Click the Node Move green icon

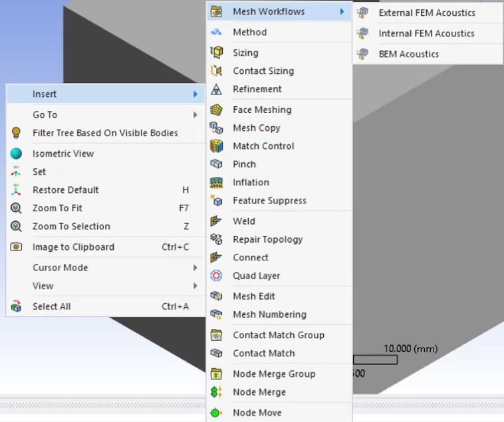coord(216,413)
